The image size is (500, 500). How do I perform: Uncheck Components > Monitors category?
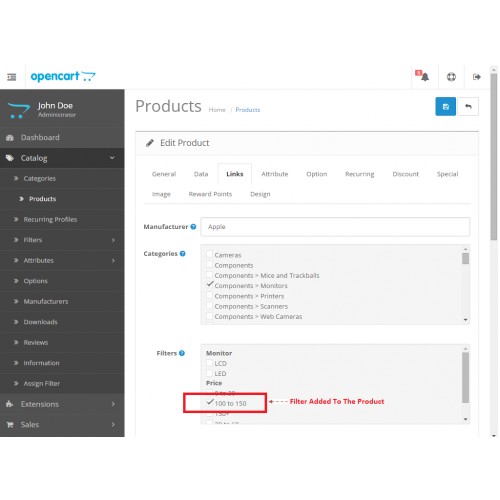pos(210,285)
